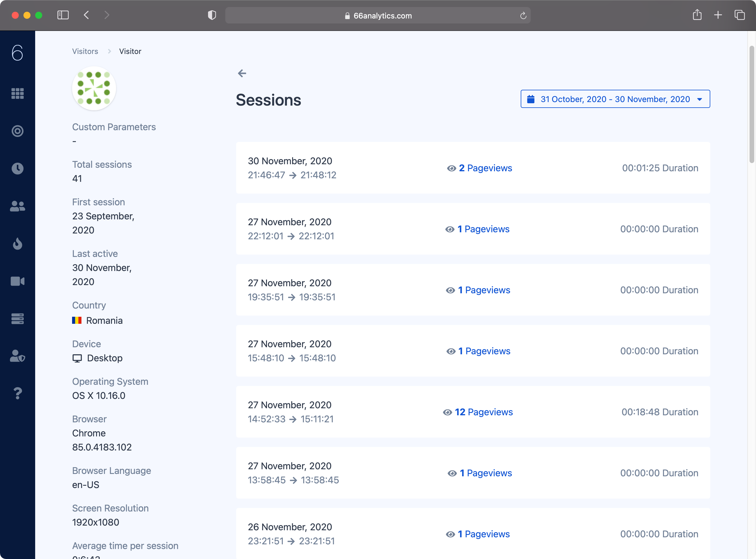Click the back arrow above Sessions

pyautogui.click(x=242, y=73)
